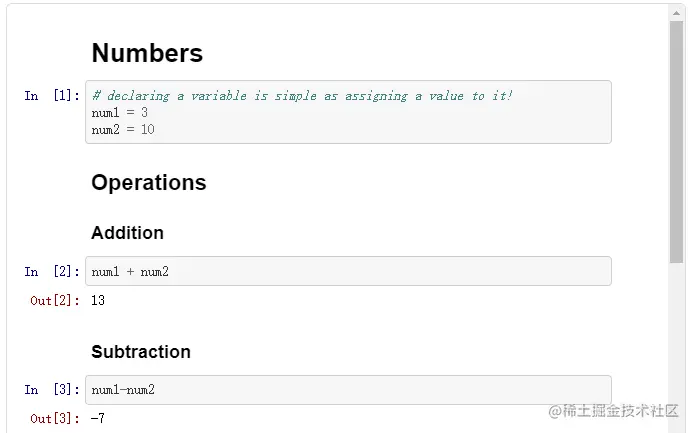Select the Subtraction heading cell
Image resolution: width=693 pixels, height=433 pixels.
coord(141,352)
